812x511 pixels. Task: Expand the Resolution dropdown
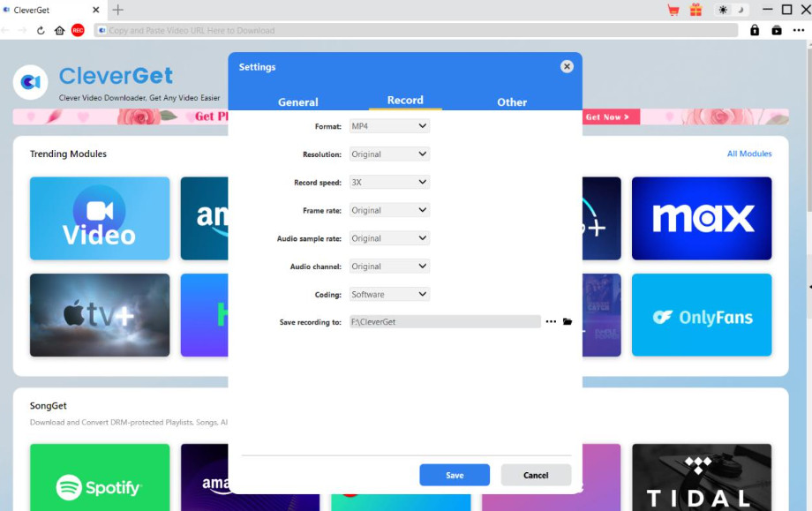[389, 154]
